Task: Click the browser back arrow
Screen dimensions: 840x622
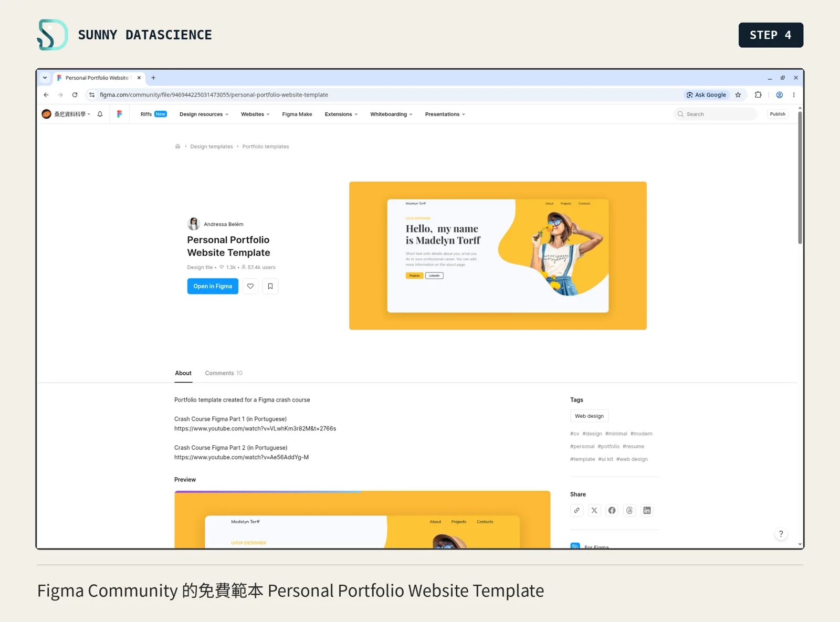Action: tap(46, 95)
